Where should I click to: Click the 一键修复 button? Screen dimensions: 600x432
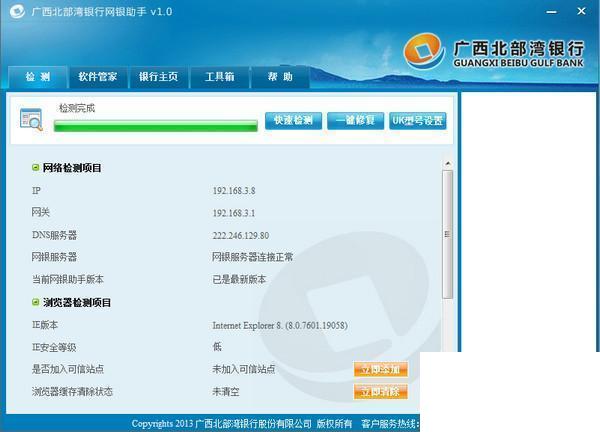[355, 121]
